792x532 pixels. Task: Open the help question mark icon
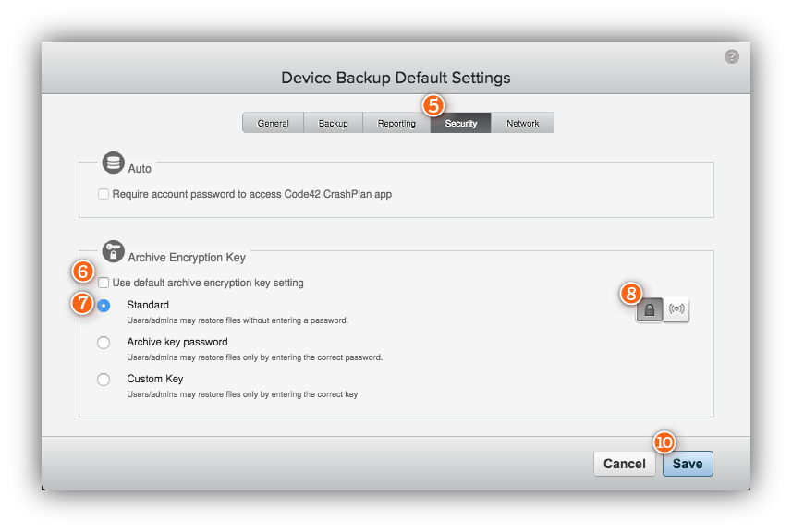coord(731,56)
